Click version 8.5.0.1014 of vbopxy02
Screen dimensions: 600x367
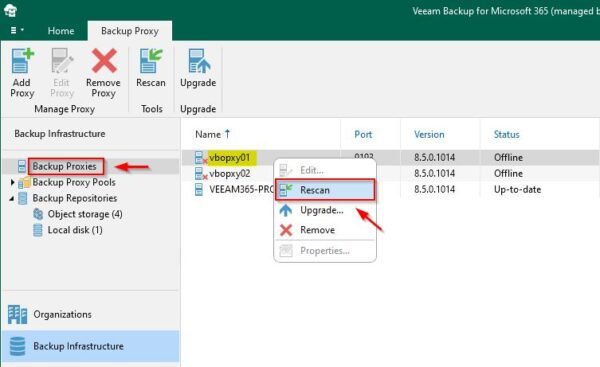pos(434,173)
